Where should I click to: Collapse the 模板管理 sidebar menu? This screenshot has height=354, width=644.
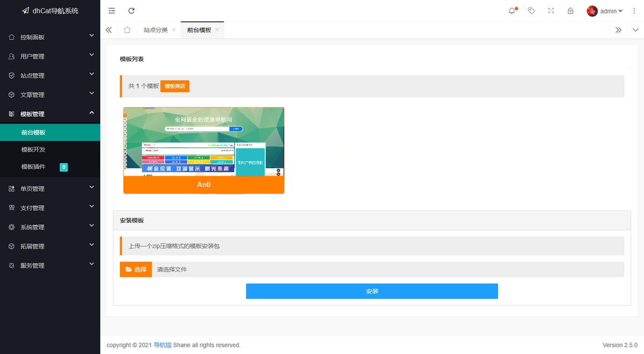(x=50, y=114)
